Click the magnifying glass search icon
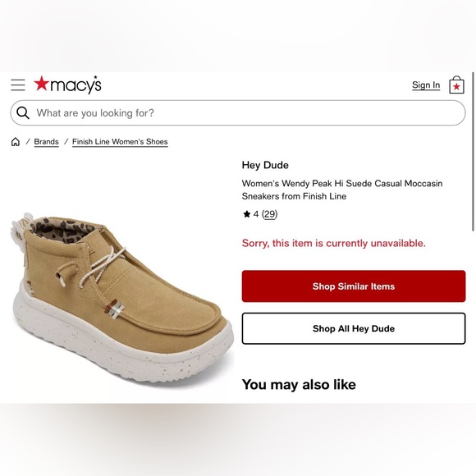The width and height of the screenshot is (476, 476). coord(23,113)
